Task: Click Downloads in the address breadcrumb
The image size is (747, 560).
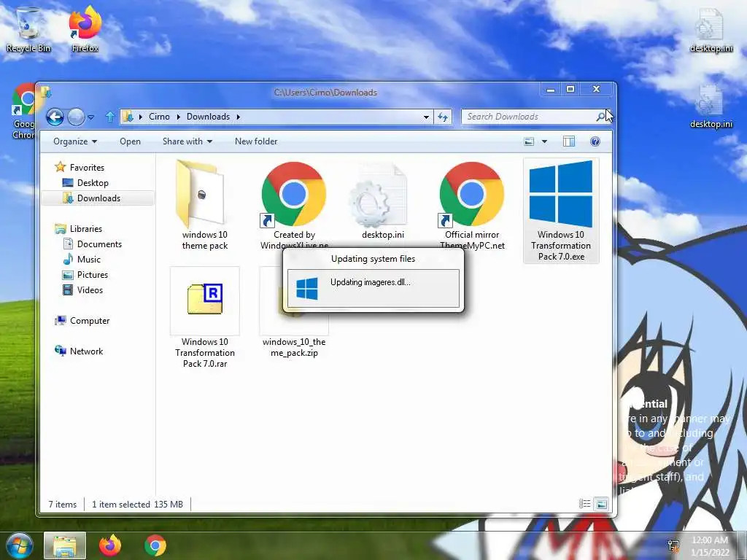Action: [208, 117]
